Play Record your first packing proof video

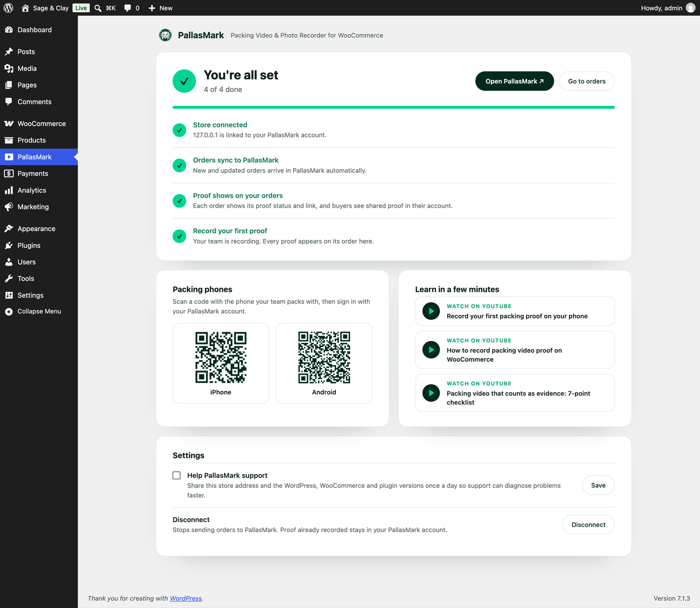pos(514,311)
